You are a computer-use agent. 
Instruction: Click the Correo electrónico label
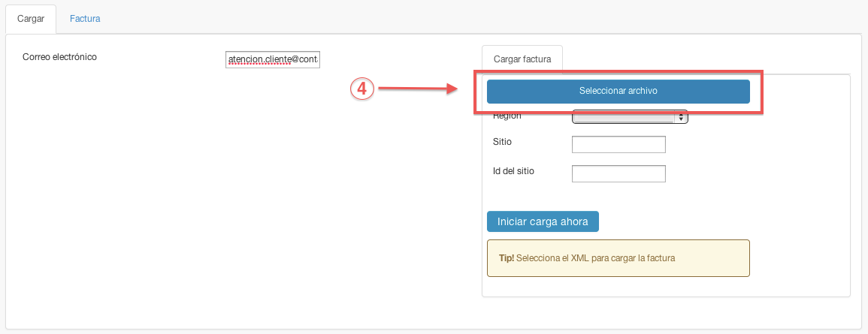tap(60, 57)
